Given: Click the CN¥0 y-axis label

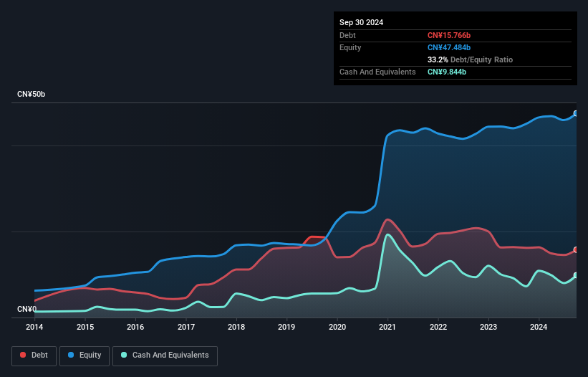Looking at the screenshot, I should (x=26, y=309).
